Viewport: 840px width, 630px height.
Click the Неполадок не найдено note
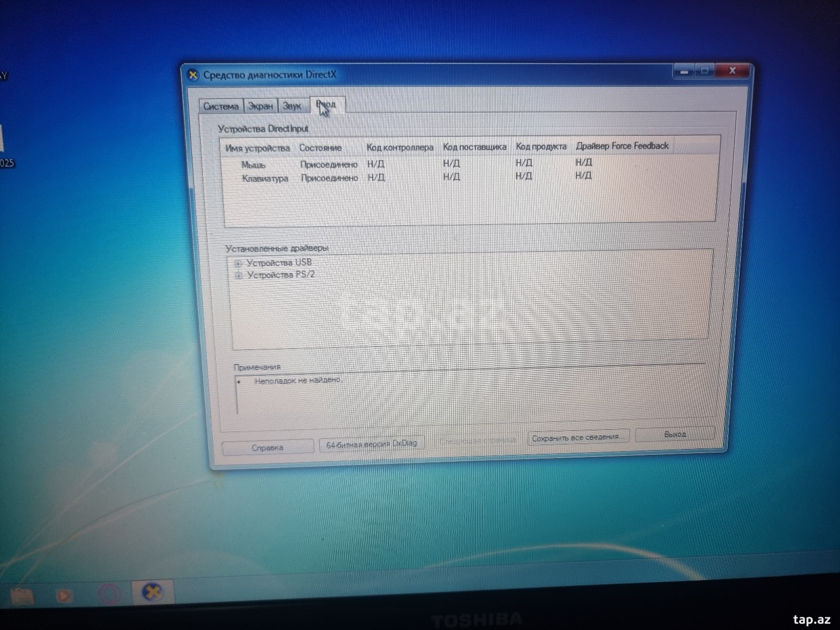click(x=298, y=380)
